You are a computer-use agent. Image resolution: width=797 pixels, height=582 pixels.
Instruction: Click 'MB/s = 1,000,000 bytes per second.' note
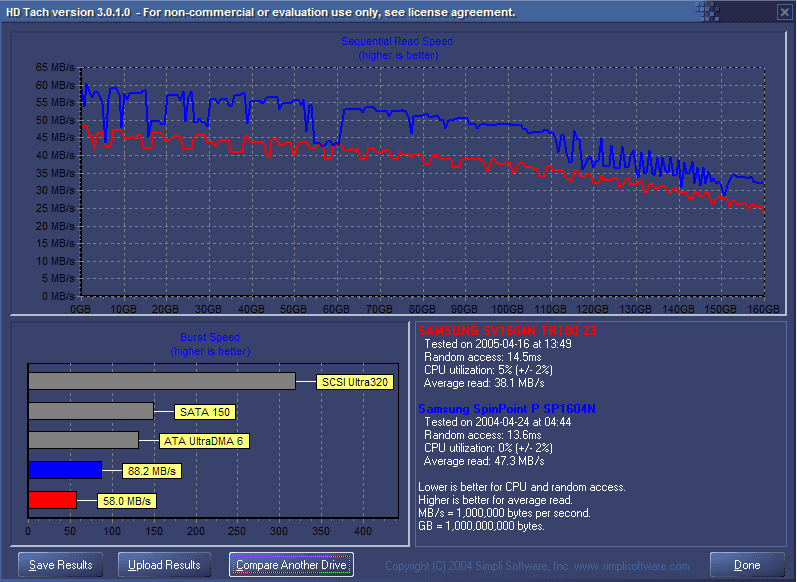pos(504,513)
